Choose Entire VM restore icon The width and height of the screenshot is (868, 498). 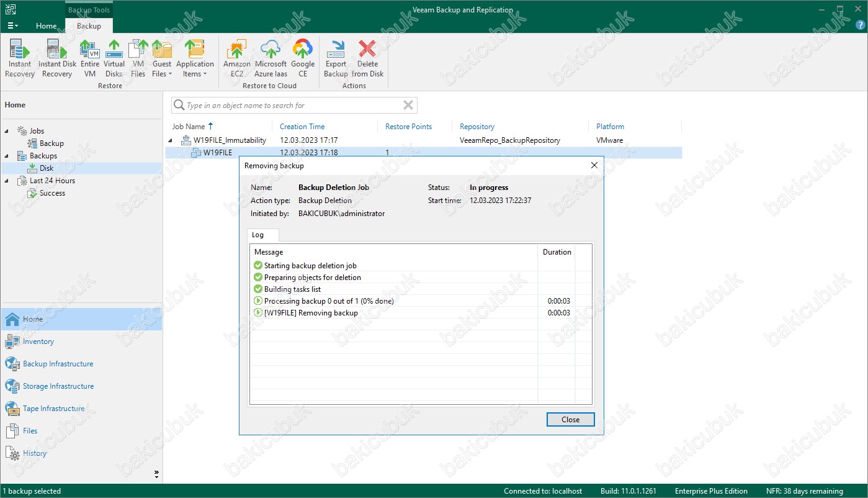pyautogui.click(x=90, y=58)
